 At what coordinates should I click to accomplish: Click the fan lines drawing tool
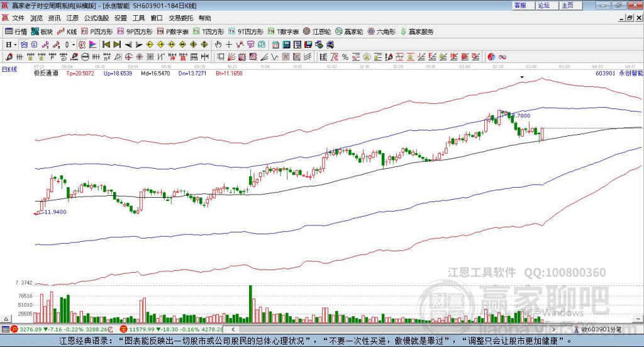pyautogui.click(x=231, y=57)
